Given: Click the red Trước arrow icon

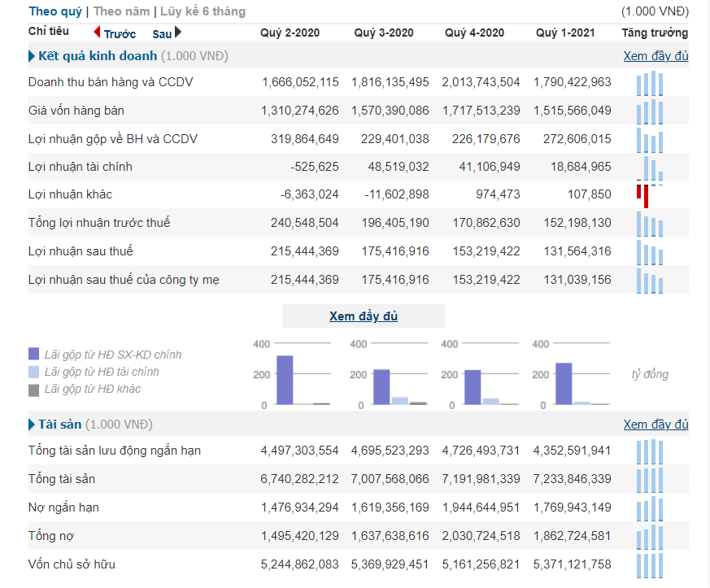Looking at the screenshot, I should (97, 33).
